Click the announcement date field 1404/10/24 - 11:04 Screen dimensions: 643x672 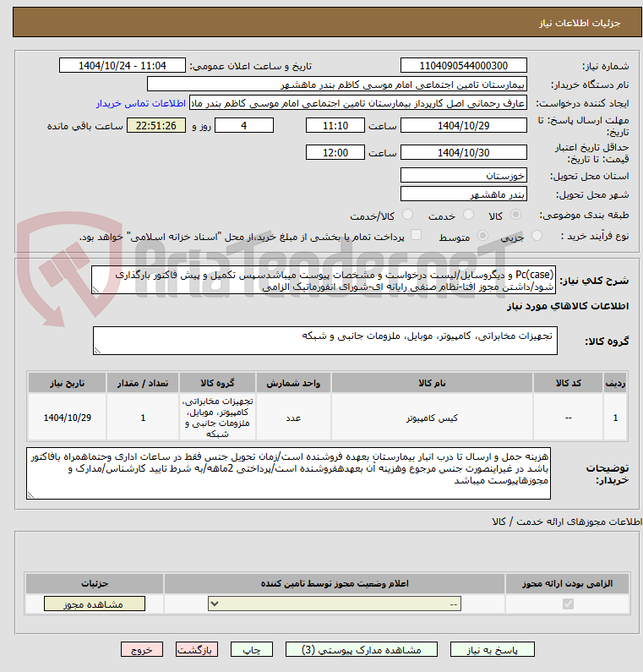pos(123,66)
